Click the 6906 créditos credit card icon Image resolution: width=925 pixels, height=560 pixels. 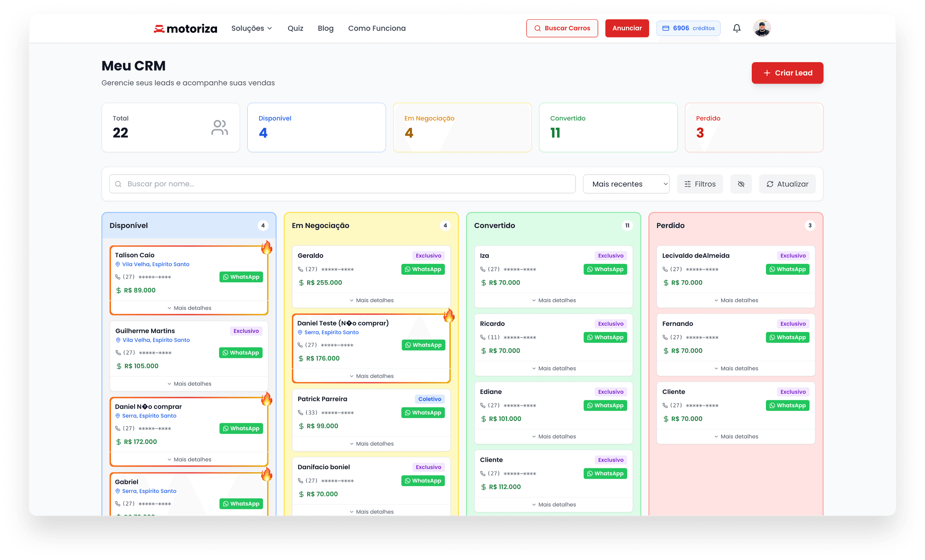coord(666,28)
